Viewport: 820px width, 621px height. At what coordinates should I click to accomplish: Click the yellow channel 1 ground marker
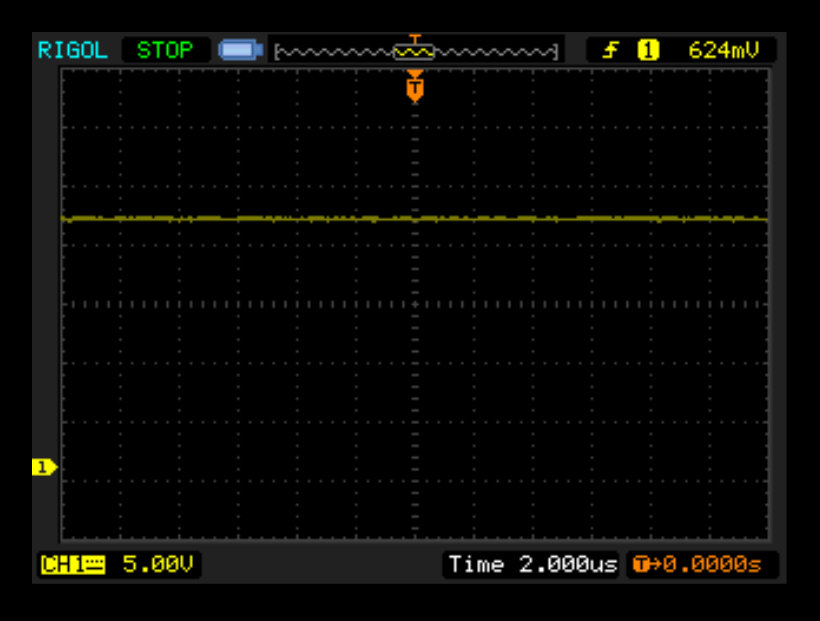coord(44,467)
